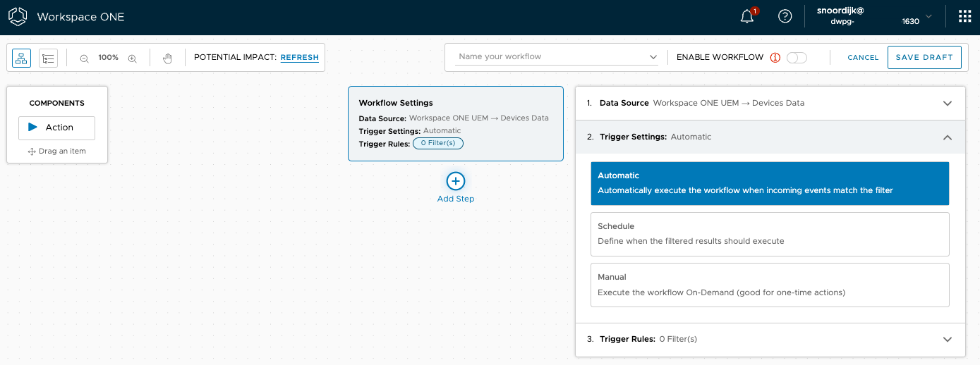Toggle the Enable Workflow switch
980x365 pixels.
[797, 58]
